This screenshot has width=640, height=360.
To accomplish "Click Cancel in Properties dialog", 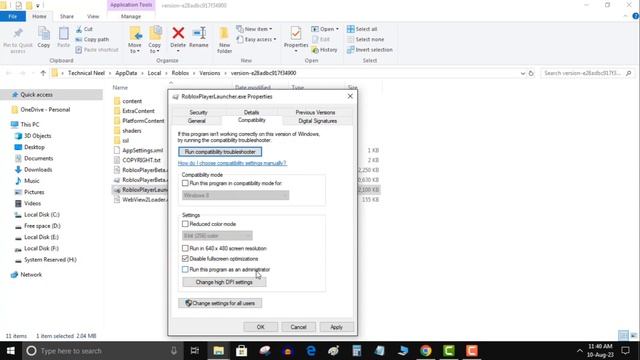I will point(298,327).
